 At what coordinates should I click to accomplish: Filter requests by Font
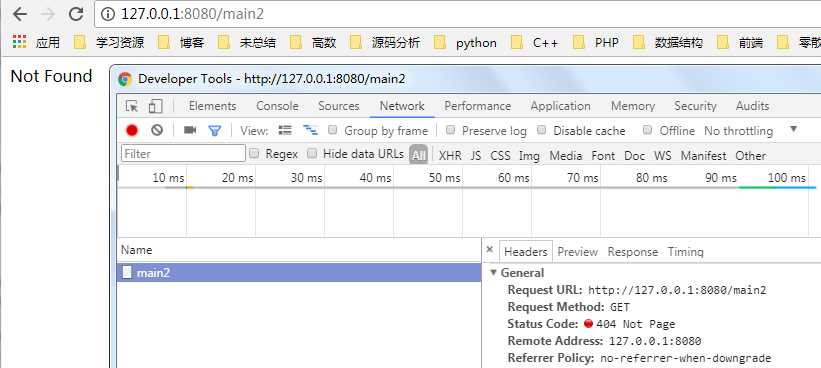pos(603,155)
